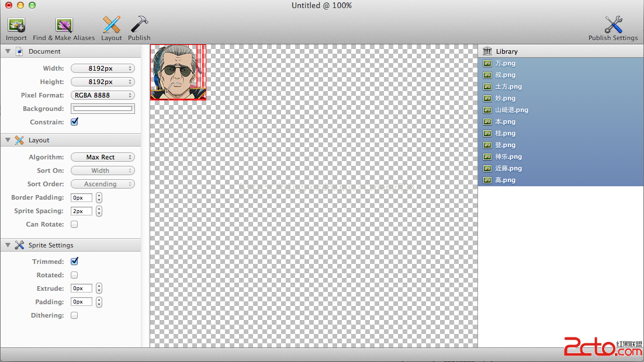Click the Import toolbar icon
644x362 pixels.
[16, 25]
